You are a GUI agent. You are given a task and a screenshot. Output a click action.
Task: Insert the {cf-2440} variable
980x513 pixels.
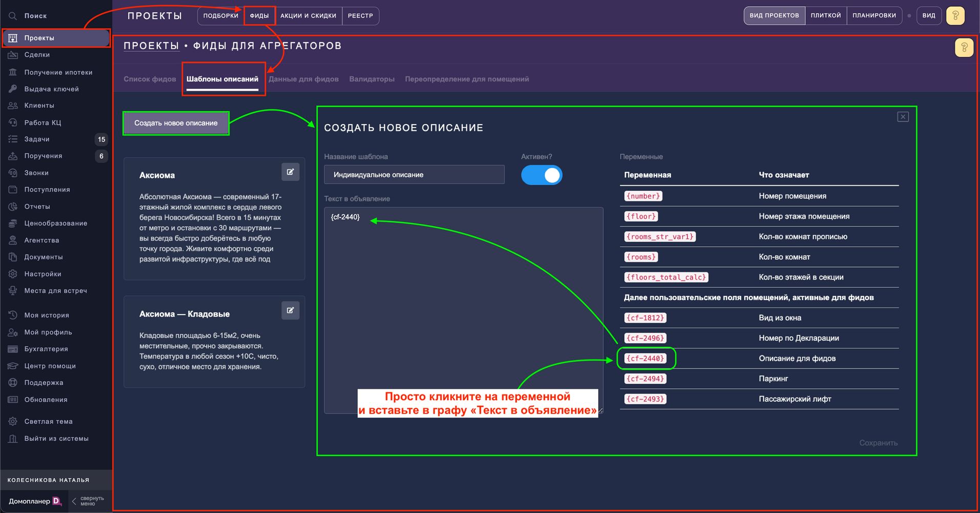(x=645, y=359)
